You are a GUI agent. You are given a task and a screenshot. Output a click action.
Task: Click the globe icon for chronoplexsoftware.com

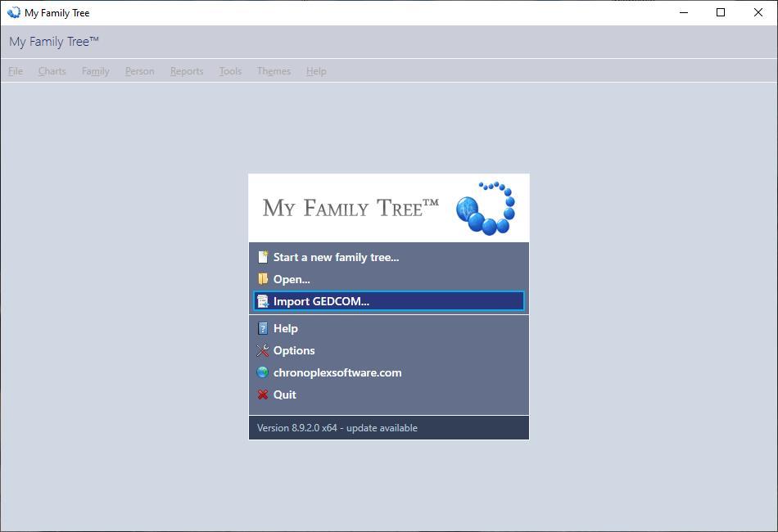tap(263, 372)
